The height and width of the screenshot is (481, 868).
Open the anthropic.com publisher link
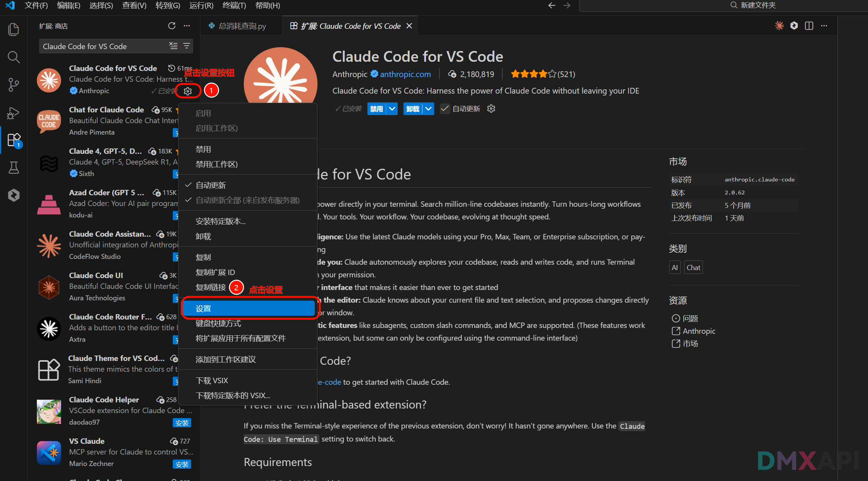click(x=405, y=74)
